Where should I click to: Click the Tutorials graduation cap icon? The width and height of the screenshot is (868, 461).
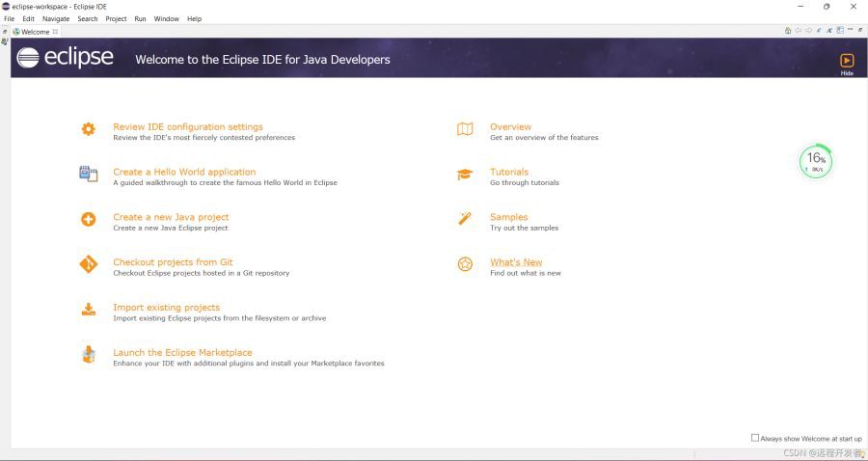(465, 175)
